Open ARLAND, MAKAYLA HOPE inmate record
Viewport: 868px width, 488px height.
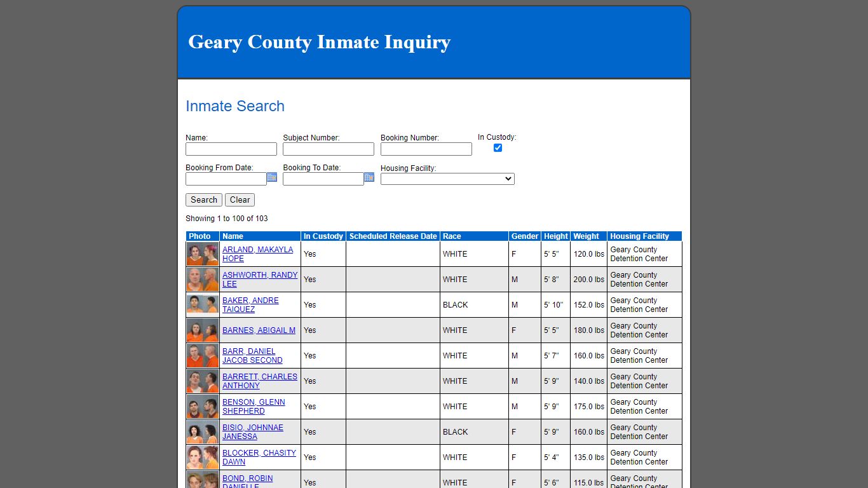click(257, 254)
